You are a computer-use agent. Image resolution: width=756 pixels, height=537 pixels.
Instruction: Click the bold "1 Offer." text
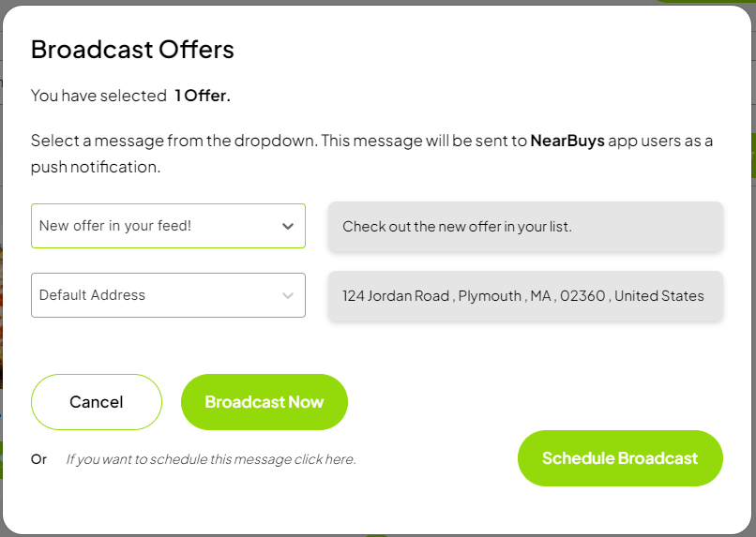tap(203, 96)
